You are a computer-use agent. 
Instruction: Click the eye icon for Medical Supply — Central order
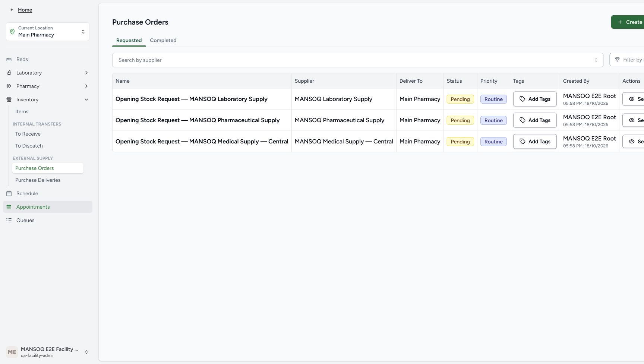pyautogui.click(x=632, y=142)
